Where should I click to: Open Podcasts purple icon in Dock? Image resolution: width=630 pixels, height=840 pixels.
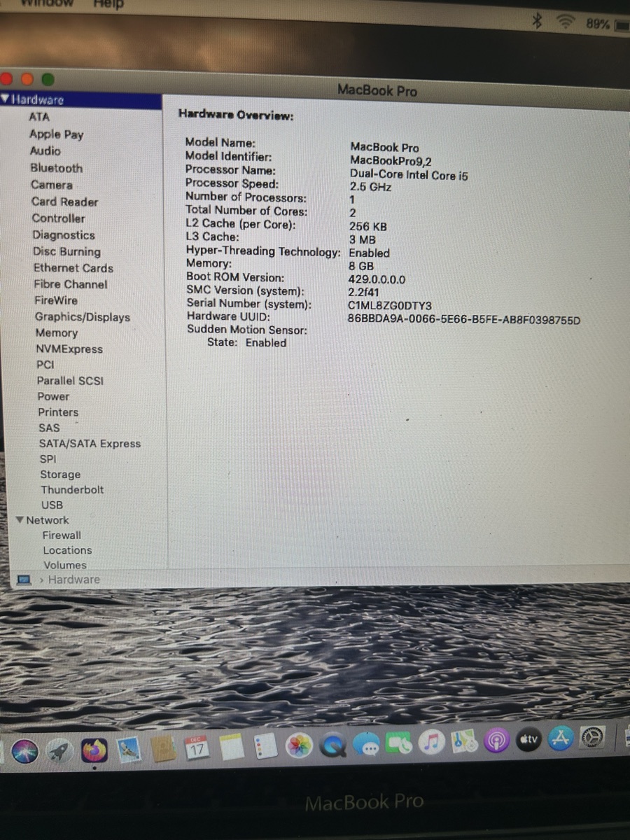[x=496, y=740]
